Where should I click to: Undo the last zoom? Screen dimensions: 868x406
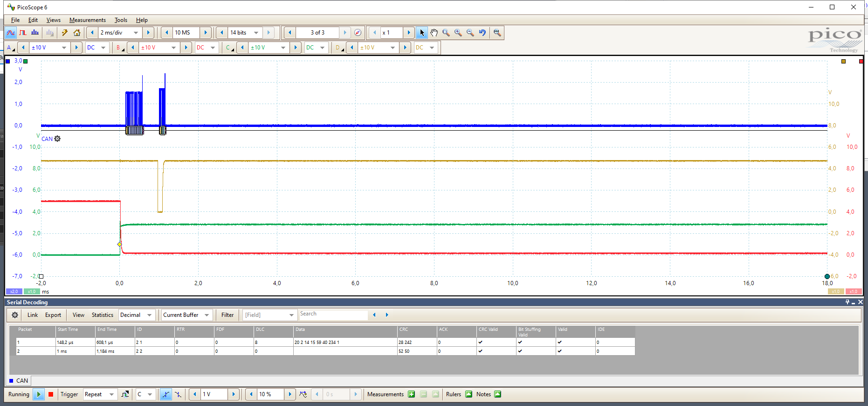click(482, 33)
